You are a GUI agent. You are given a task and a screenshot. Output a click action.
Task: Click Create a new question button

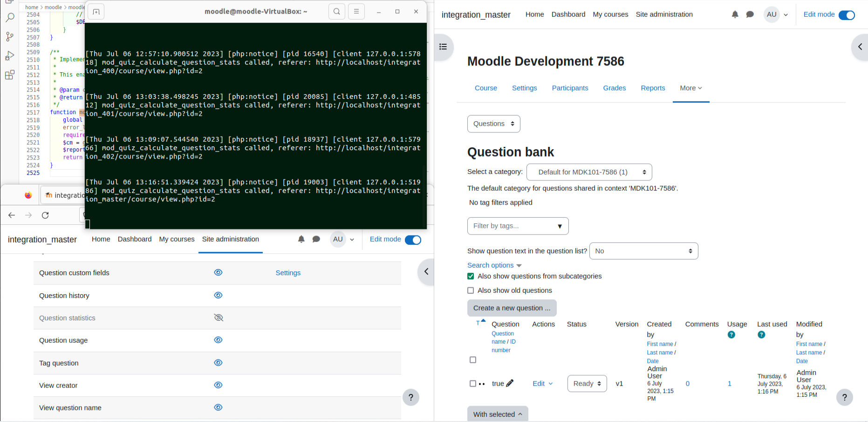[512, 308]
